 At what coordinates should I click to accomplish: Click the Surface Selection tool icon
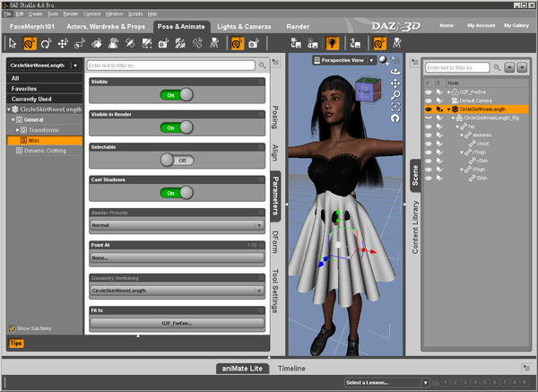[x=97, y=44]
